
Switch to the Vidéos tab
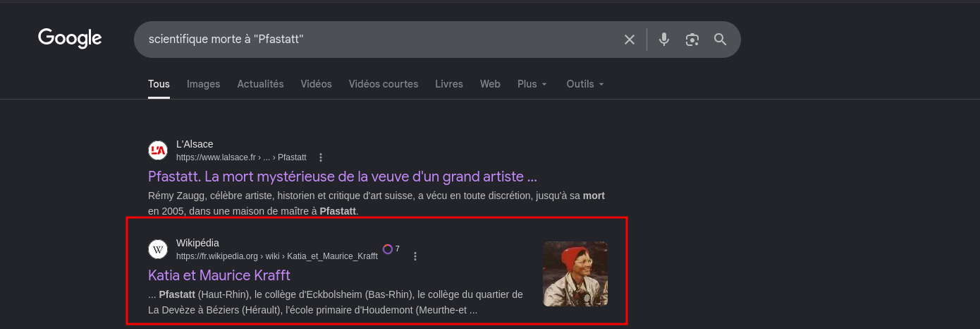pos(316,84)
